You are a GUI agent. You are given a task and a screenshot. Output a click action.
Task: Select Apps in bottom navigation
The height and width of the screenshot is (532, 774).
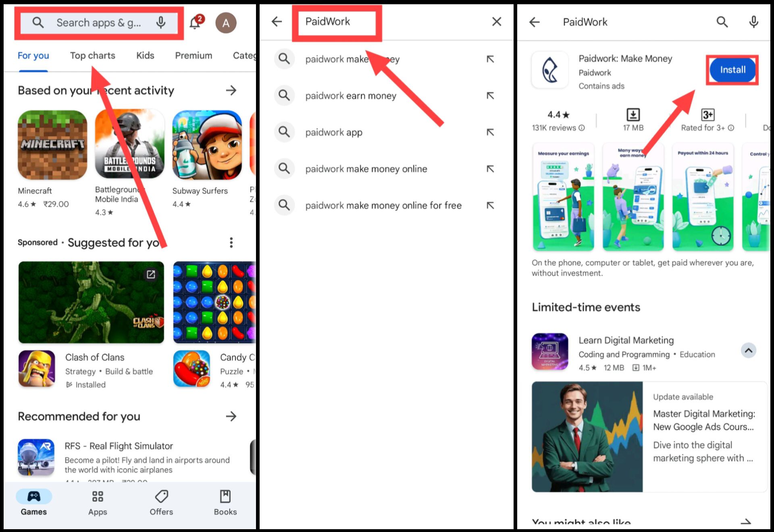[98, 503]
